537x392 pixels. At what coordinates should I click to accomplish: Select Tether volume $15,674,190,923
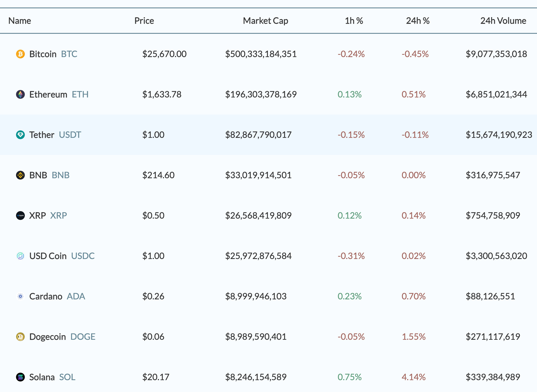click(499, 135)
